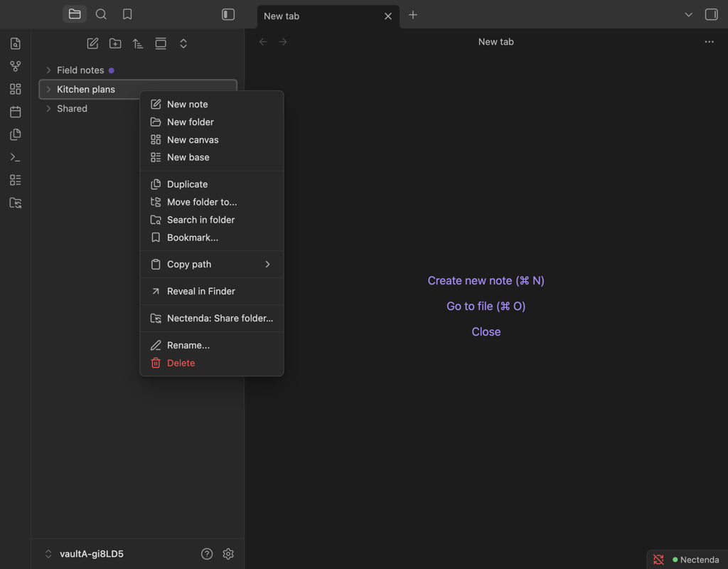Open daily note calendar icon
This screenshot has height=569, width=728.
(16, 112)
